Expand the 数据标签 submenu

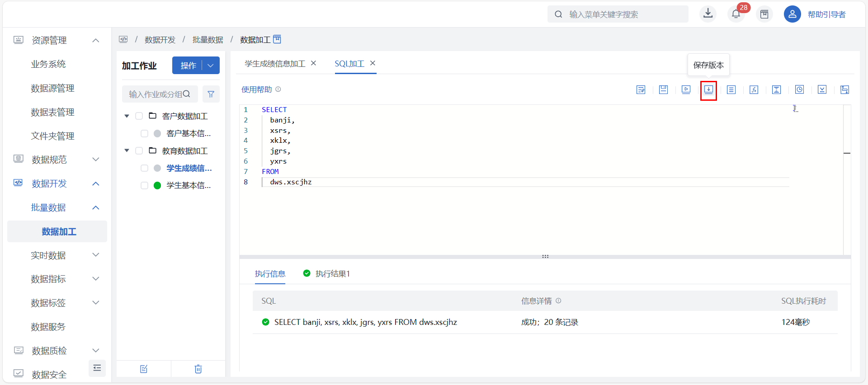(95, 303)
